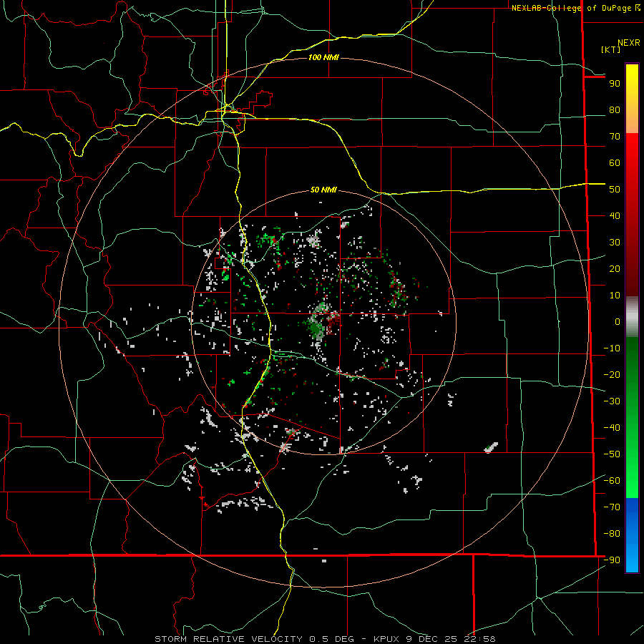Screen dimensions: 644x644
Task: Select the positive 50 knots scale label
Action: click(x=615, y=190)
